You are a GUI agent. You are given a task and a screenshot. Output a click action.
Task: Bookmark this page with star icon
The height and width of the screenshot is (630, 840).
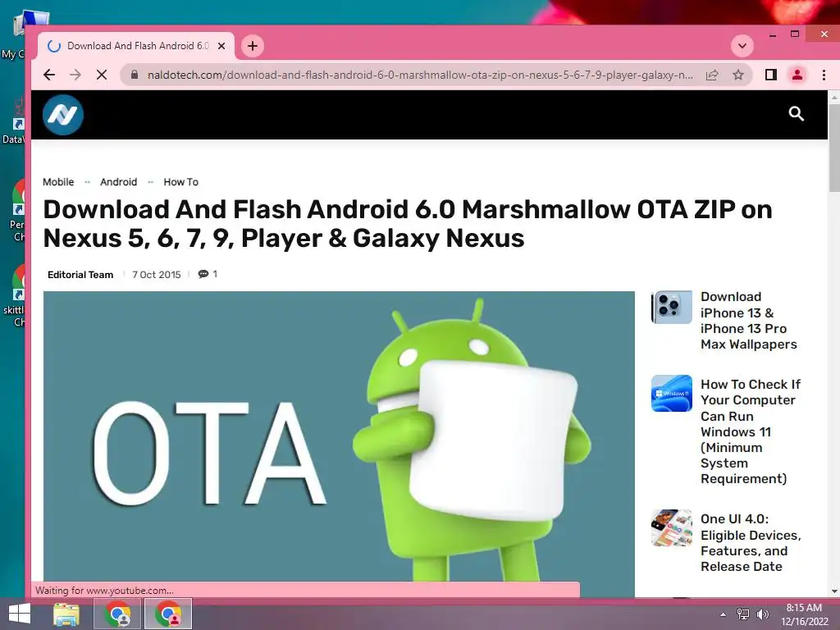click(x=738, y=75)
